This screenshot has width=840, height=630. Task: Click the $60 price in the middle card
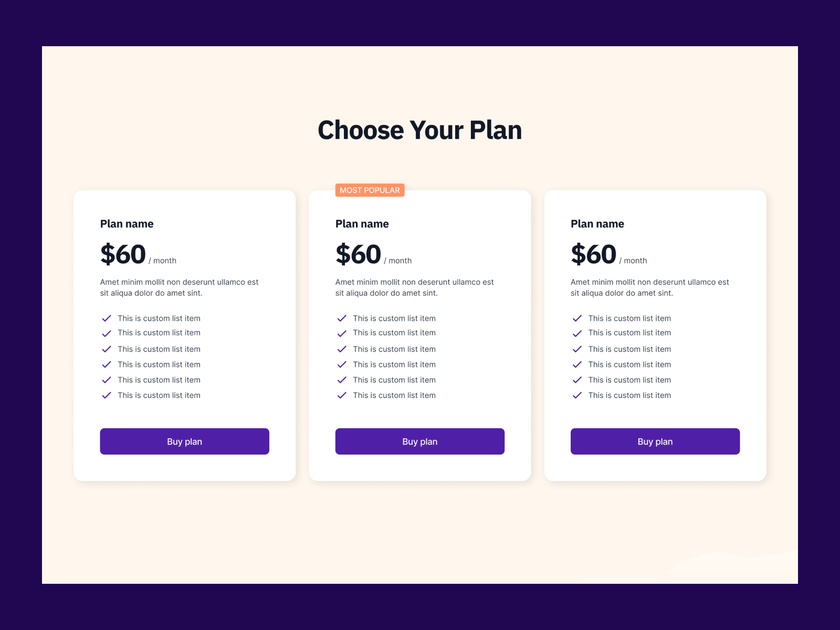[x=358, y=254]
